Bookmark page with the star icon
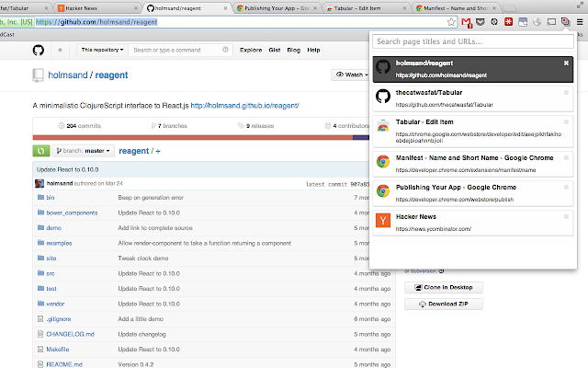Screen dimensions: 588x368 [451, 22]
